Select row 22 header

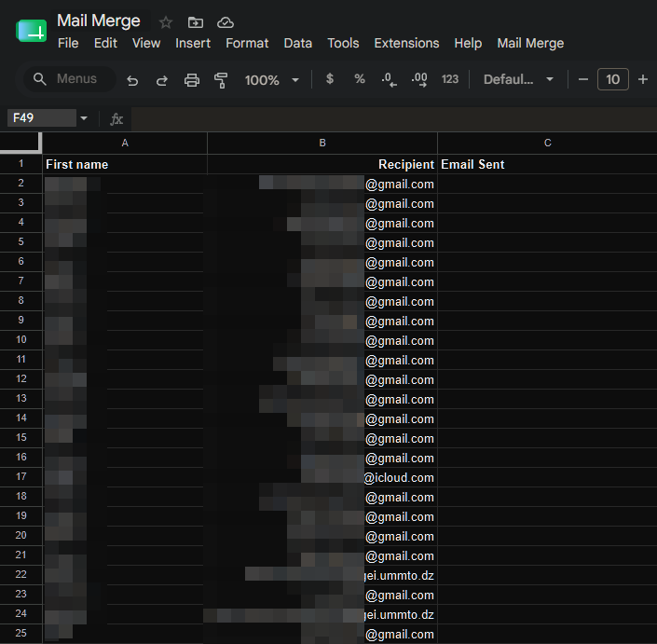coord(21,574)
